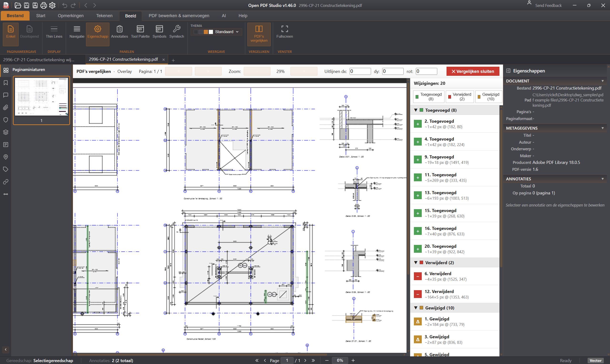Click Vergelijken sluiten button

(473, 71)
